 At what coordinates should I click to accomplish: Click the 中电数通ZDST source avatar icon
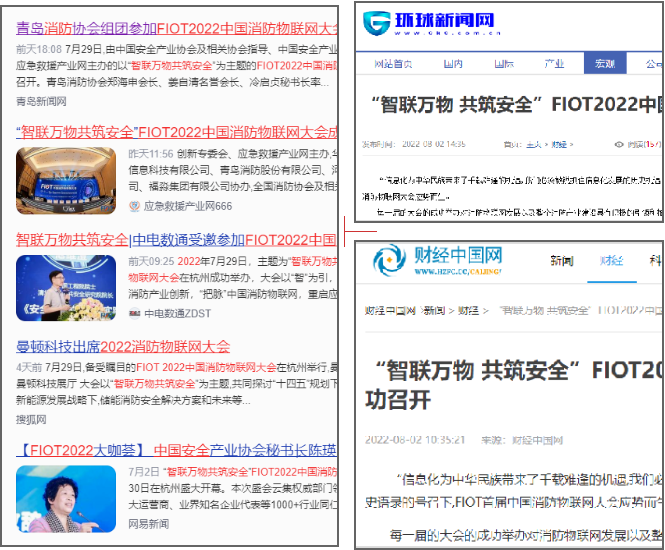point(134,313)
